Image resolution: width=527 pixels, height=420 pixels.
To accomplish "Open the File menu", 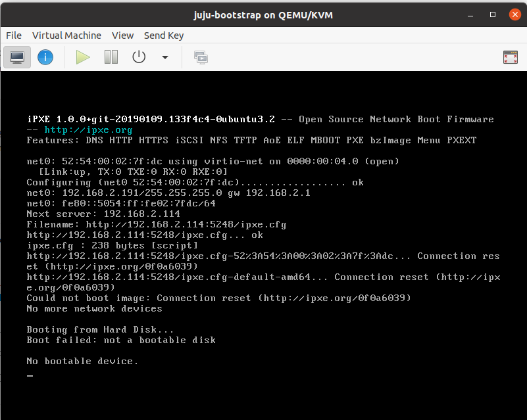I will coord(14,35).
